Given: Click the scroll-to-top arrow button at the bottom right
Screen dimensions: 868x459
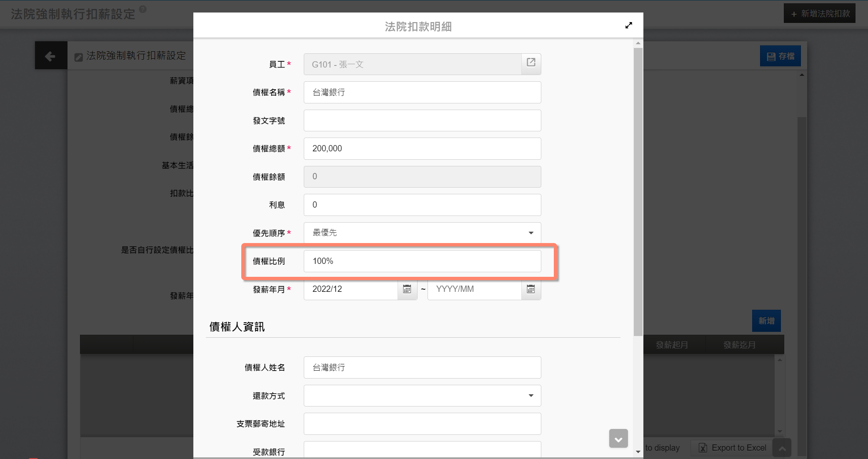Looking at the screenshot, I should [782, 448].
